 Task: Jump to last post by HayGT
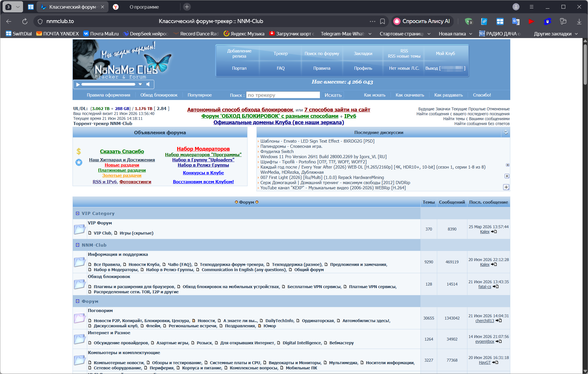point(495,362)
